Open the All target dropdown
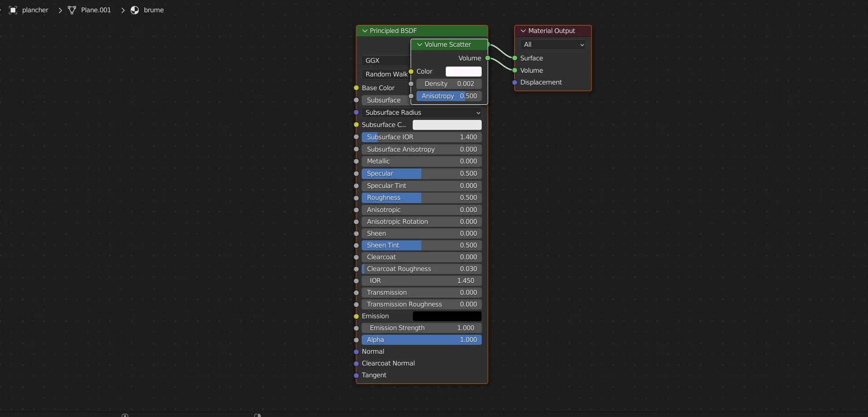 tap(553, 44)
